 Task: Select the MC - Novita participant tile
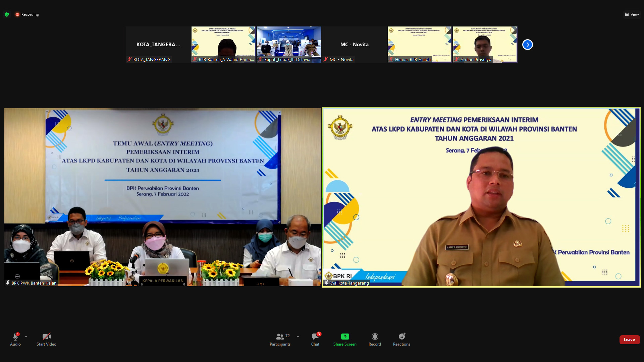[354, 45]
